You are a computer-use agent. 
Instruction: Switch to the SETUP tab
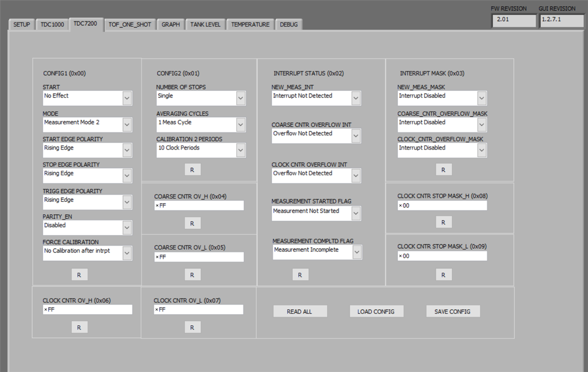click(x=22, y=24)
